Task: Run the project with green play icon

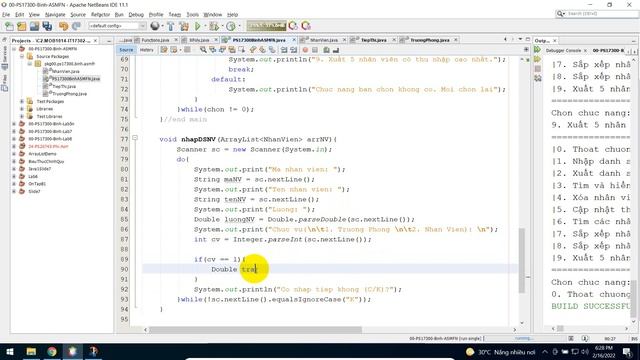Action: (198, 26)
